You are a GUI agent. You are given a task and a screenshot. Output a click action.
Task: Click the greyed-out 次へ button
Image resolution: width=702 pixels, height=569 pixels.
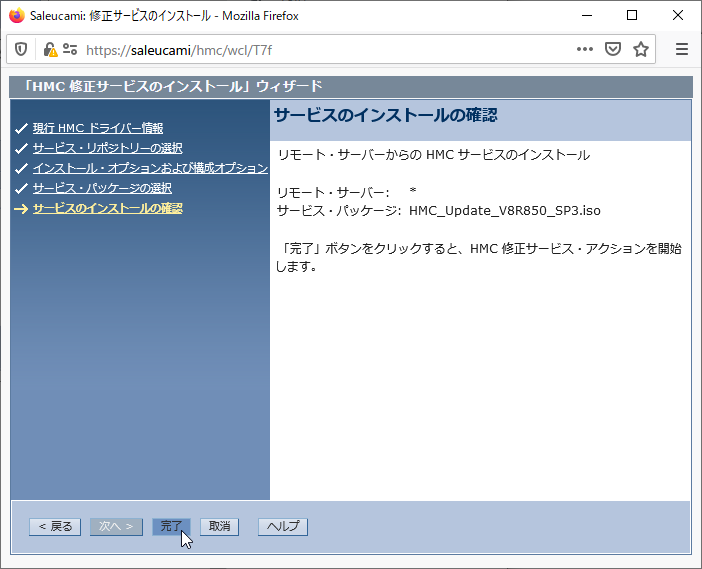[x=117, y=526]
